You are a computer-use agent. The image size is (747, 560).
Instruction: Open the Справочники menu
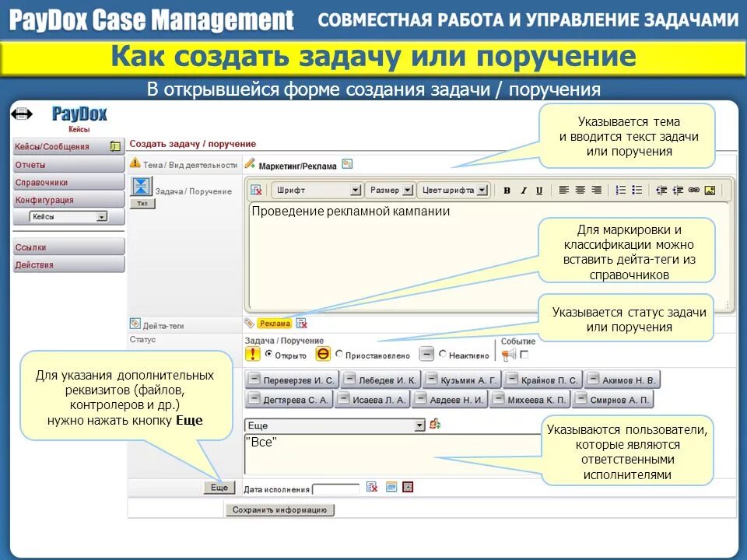68,182
